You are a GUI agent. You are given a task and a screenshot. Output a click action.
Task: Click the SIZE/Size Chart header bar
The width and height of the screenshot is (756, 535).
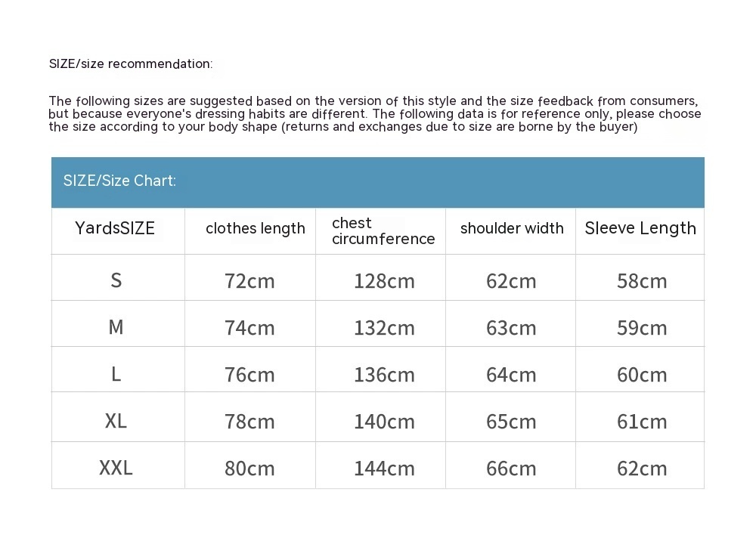coord(377,182)
